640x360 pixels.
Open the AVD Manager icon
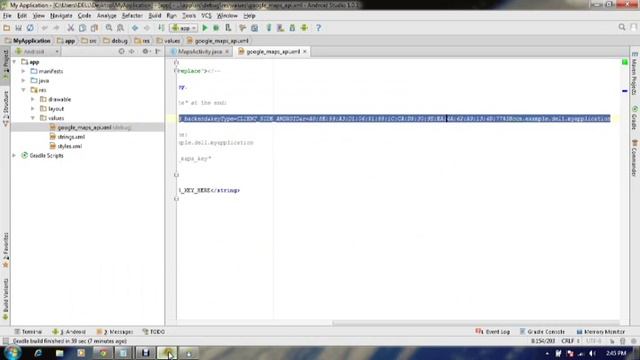280,28
